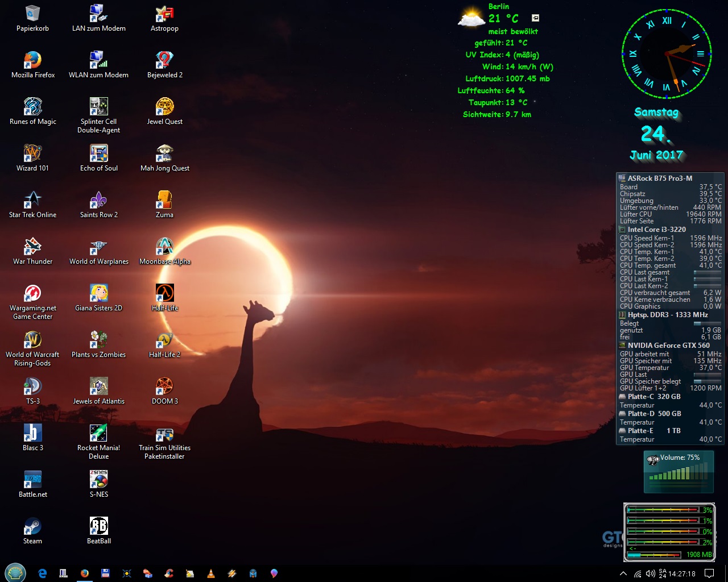
Task: Click the Star Trek Online shortcut
Action: point(33,205)
